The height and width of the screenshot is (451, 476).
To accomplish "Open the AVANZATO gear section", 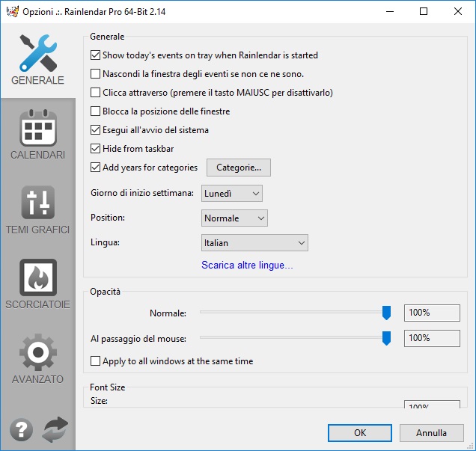I will (x=37, y=359).
